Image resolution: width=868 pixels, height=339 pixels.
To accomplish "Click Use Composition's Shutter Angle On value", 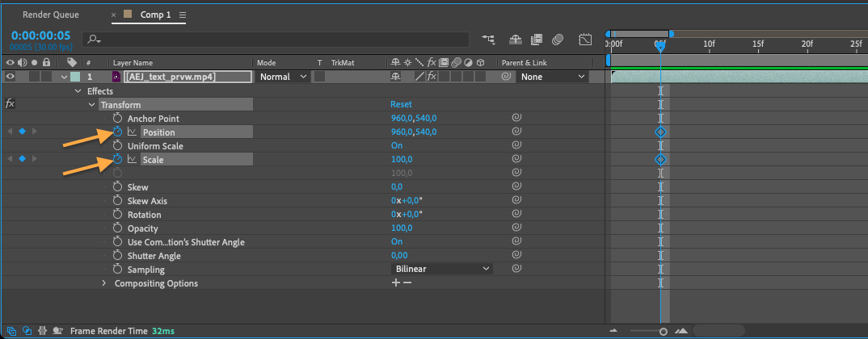I will pos(396,241).
